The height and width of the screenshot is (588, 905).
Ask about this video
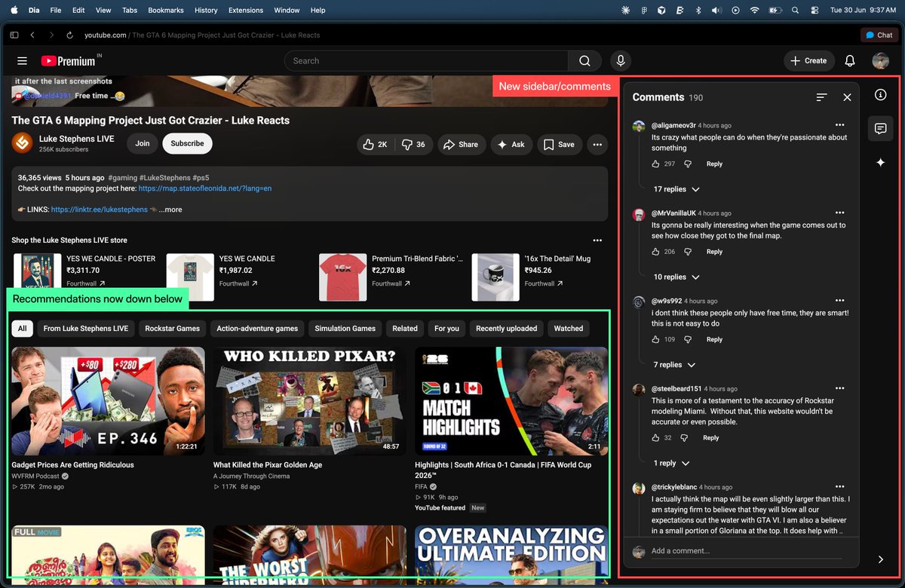(511, 144)
